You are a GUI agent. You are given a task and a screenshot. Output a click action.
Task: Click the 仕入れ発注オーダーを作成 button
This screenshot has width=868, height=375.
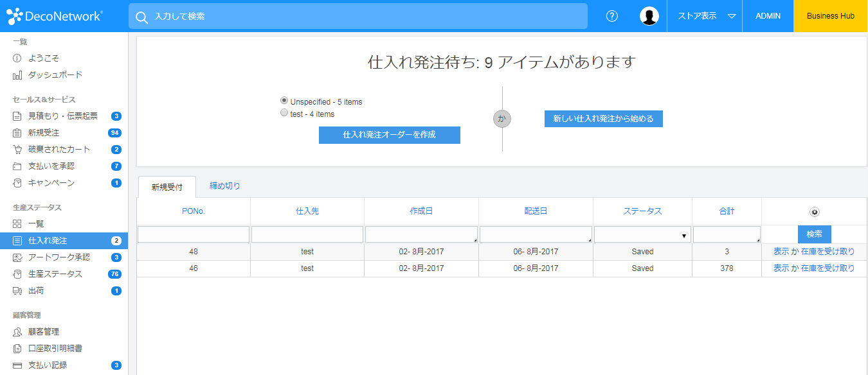click(x=389, y=135)
